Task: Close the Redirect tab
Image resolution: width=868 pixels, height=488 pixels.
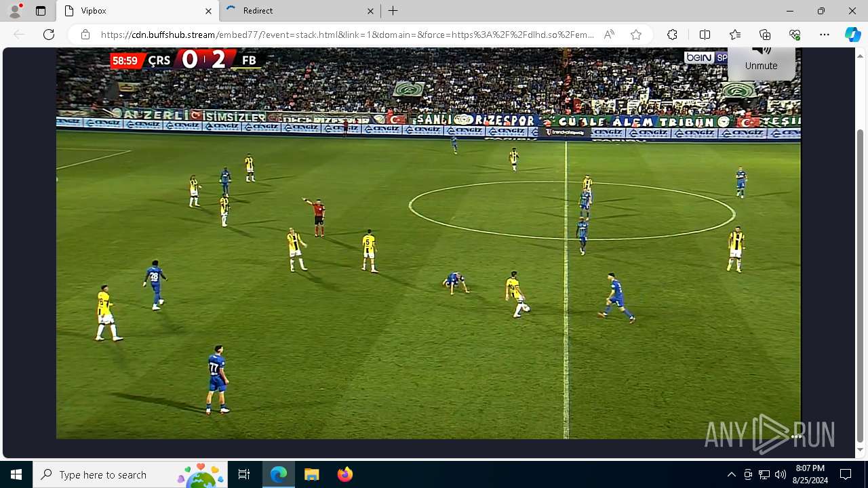Action: tap(371, 11)
